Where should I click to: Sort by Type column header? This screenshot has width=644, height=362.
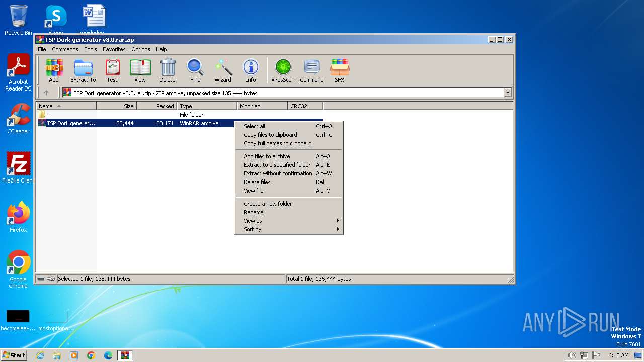click(x=207, y=106)
